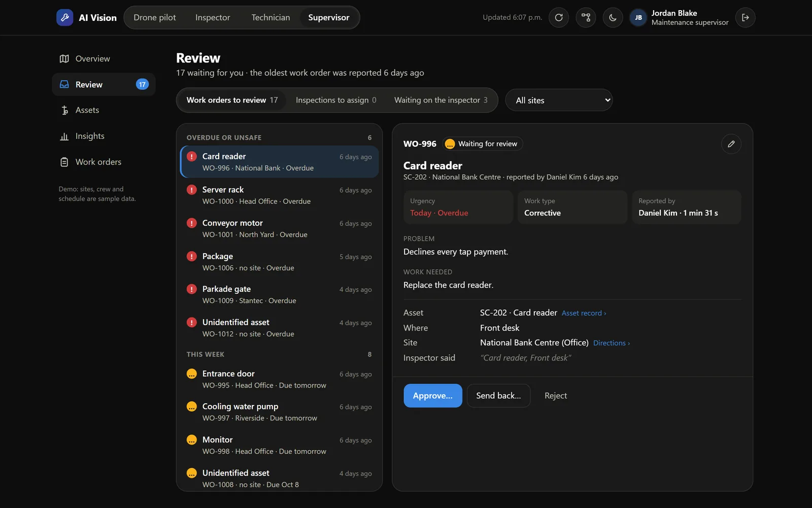Viewport: 812px width, 508px height.
Task: Open the workflow diagram icon
Action: click(x=586, y=17)
